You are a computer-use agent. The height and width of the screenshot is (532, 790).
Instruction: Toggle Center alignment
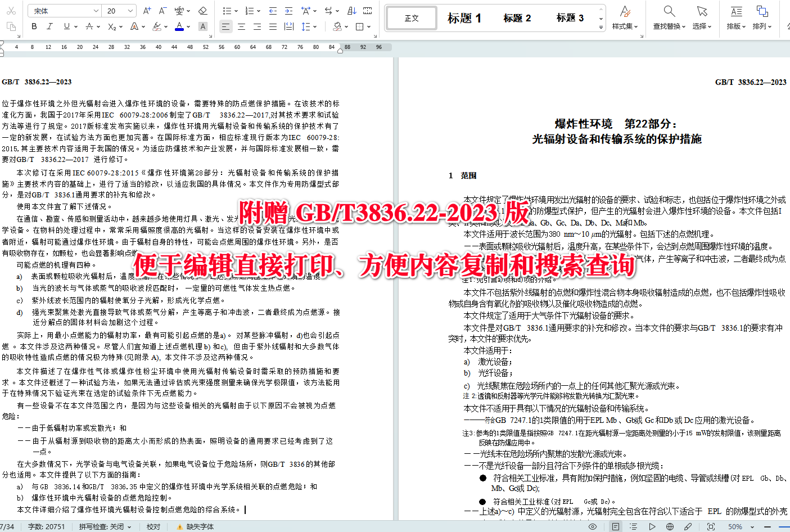(x=241, y=26)
